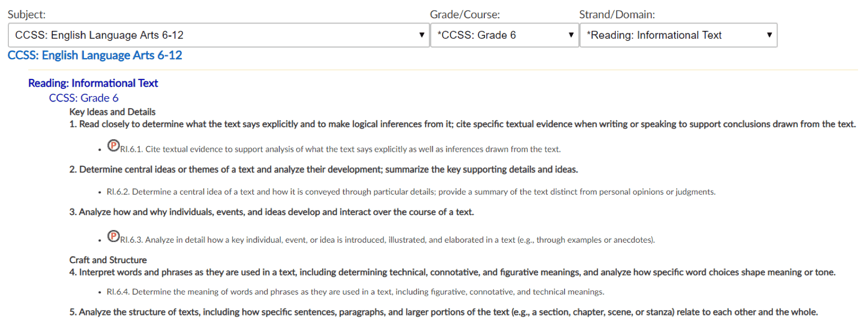Select standard RI.6.1 Cite textual evidence

(340, 150)
